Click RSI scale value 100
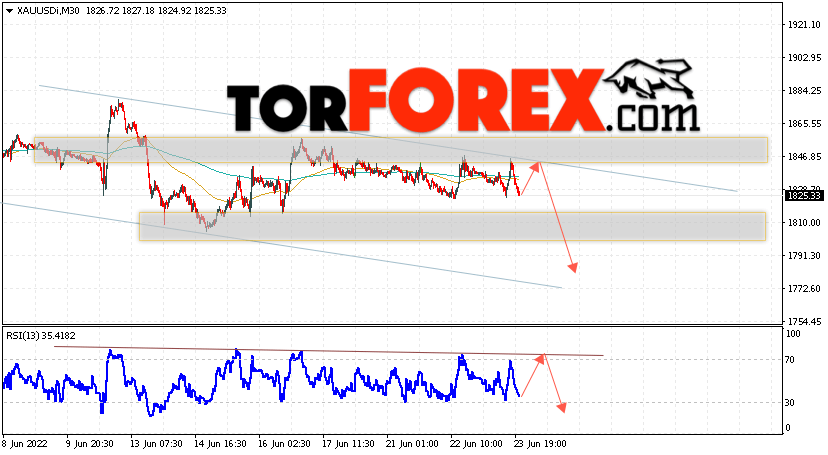828x455 pixels. tap(793, 334)
